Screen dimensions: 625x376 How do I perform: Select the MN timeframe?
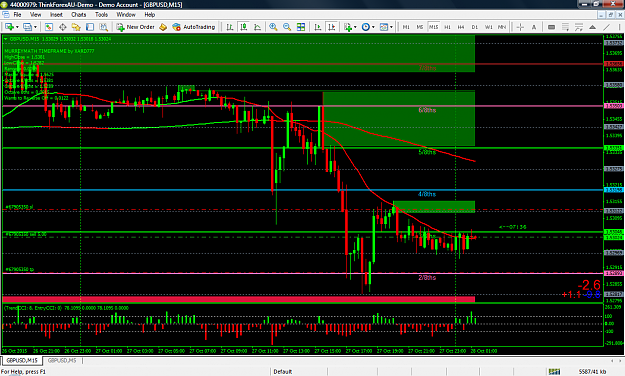pyautogui.click(x=502, y=27)
